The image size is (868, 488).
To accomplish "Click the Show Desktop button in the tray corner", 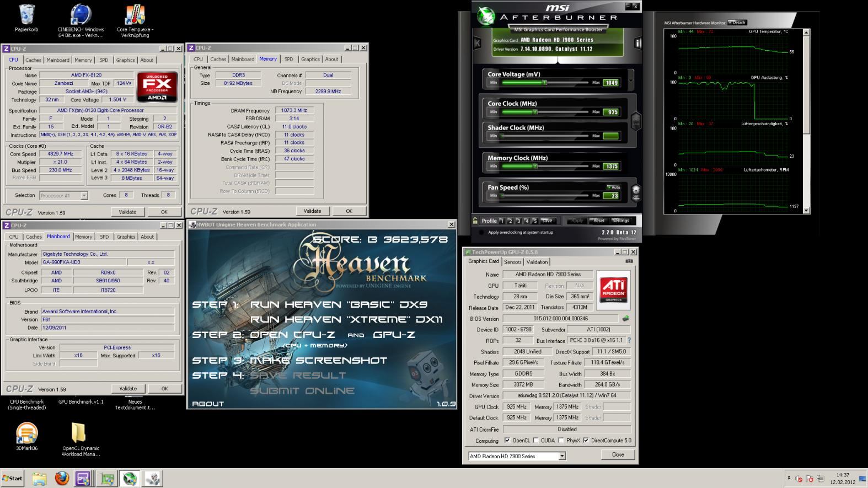I will (x=864, y=479).
